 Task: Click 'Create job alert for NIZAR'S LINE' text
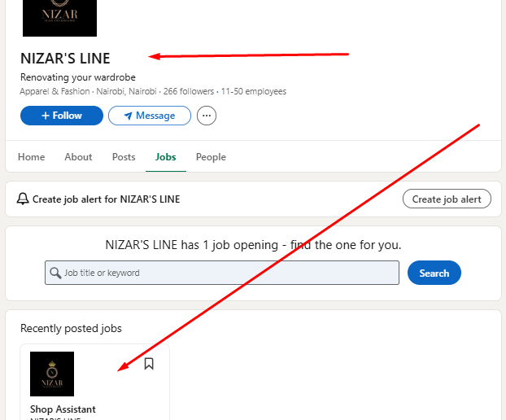point(107,199)
